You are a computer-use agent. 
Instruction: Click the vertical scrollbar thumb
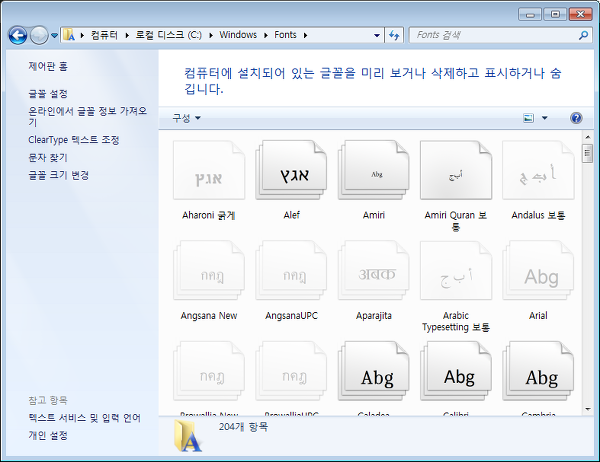click(588, 153)
